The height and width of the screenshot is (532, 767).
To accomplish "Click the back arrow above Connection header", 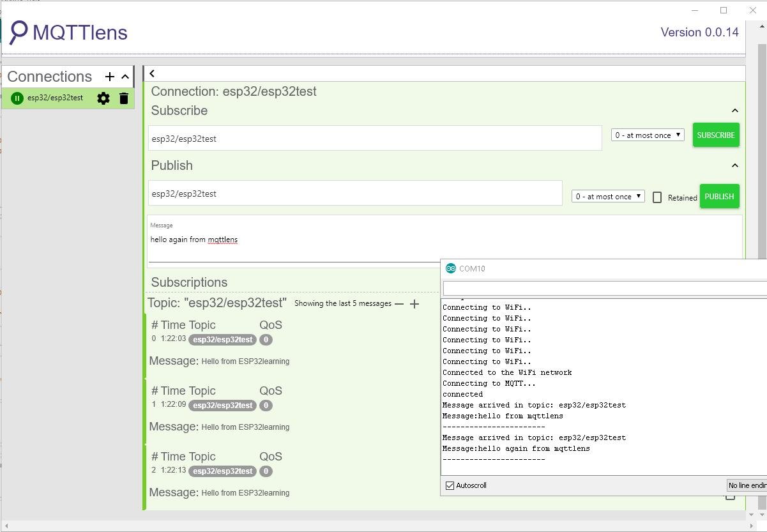I will pyautogui.click(x=152, y=73).
